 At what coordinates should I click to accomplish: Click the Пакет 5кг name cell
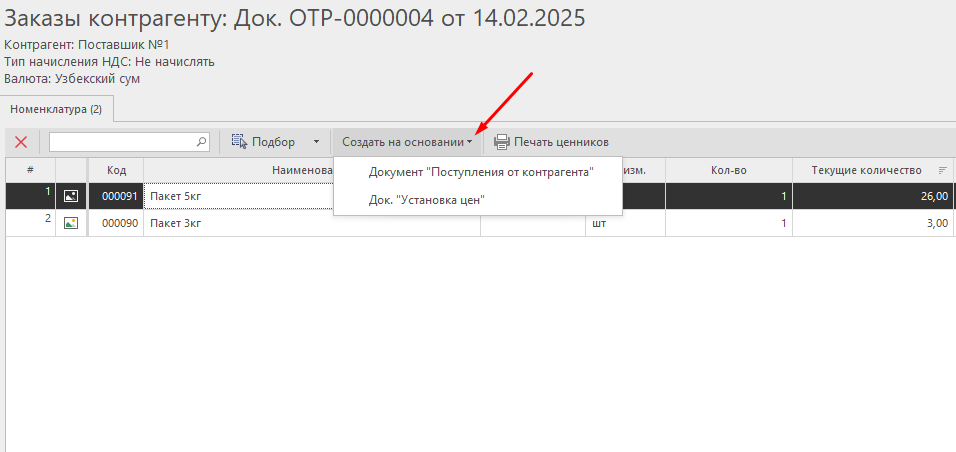tap(240, 197)
